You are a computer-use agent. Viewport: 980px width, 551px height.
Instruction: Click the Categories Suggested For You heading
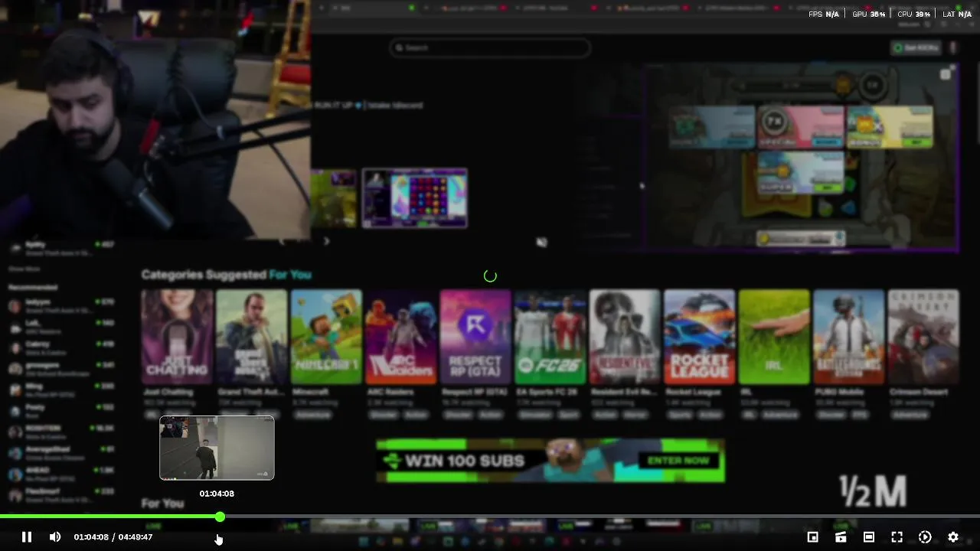click(x=226, y=274)
